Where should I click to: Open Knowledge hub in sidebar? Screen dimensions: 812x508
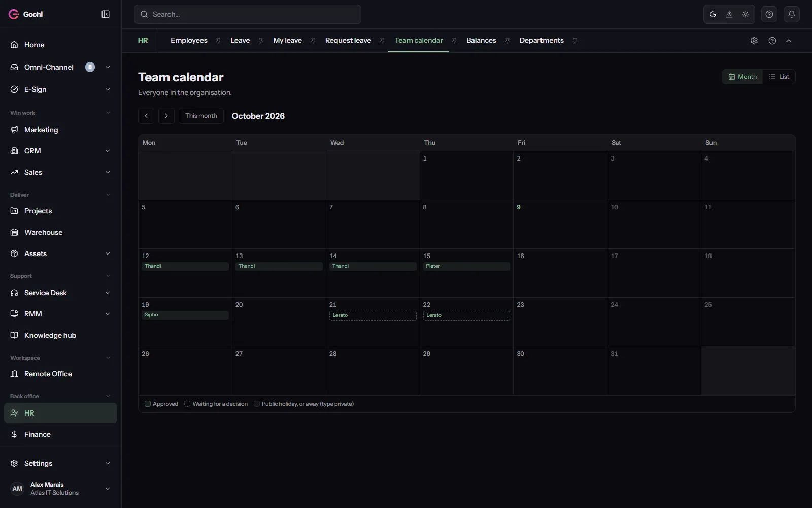click(60, 335)
